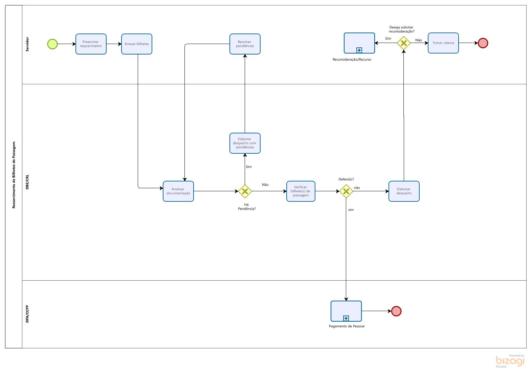Expand the Pagamento de Pessoal subprocess marker
Screen dimensions: 532x392
coord(346,318)
